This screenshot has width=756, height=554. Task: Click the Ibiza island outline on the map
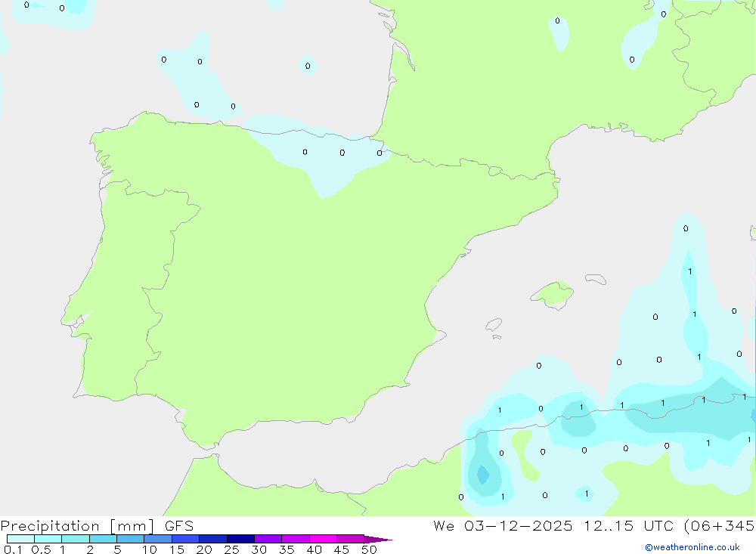click(494, 325)
